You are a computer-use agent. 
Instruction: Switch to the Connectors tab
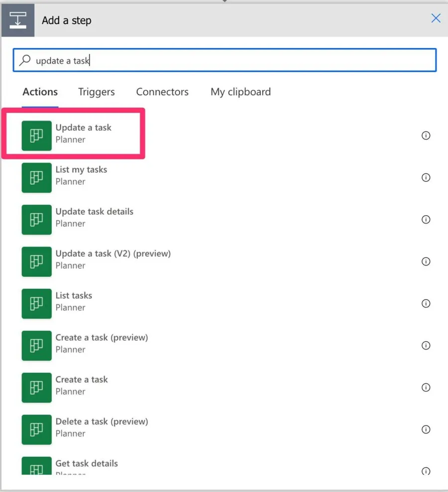click(162, 92)
